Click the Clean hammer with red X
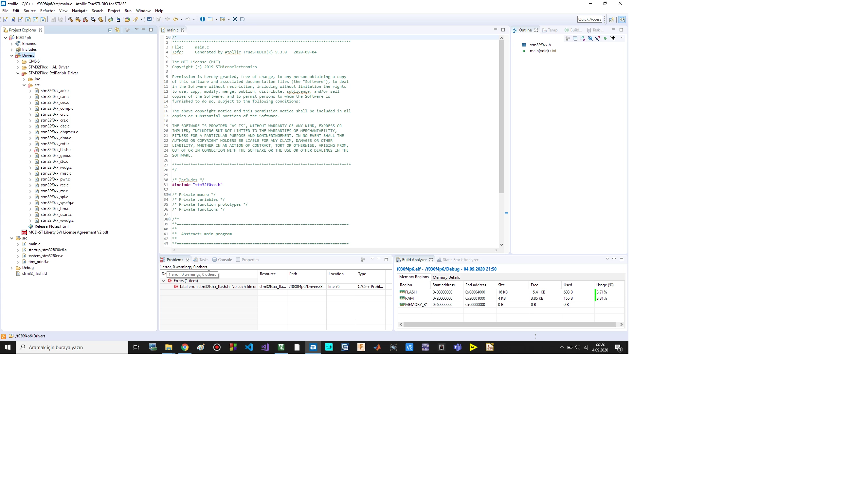The width and height of the screenshot is (868, 492). point(85,19)
